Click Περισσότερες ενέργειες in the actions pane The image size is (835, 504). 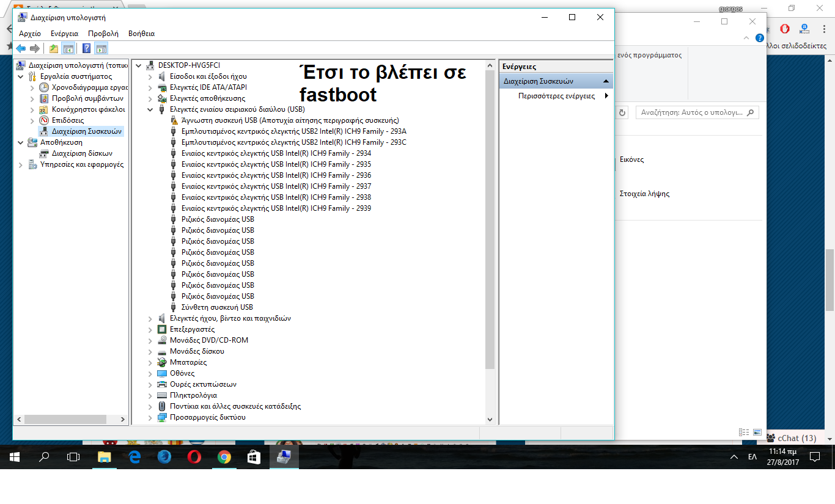(x=556, y=96)
